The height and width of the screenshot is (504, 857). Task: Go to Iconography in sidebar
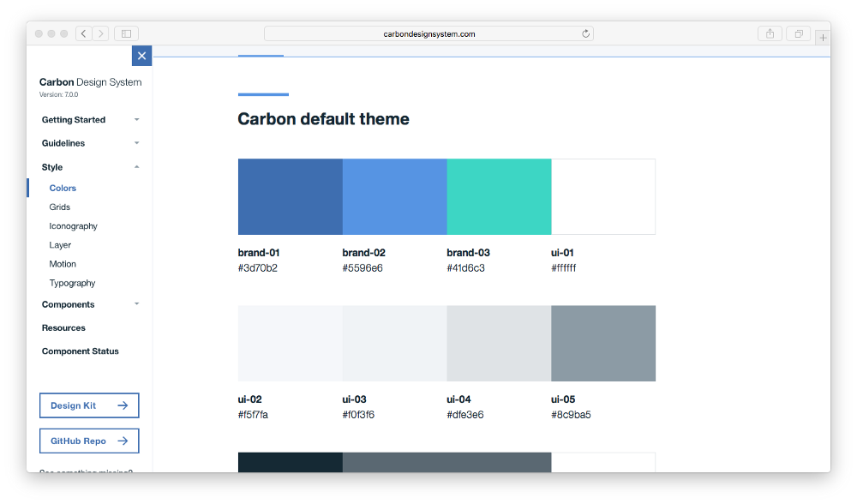73,226
